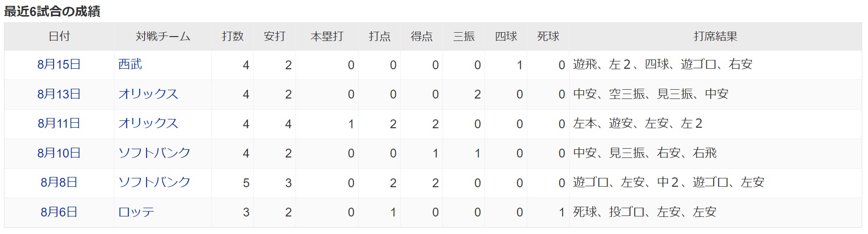
Task: Click the 打席結果 column header
Action: (715, 37)
